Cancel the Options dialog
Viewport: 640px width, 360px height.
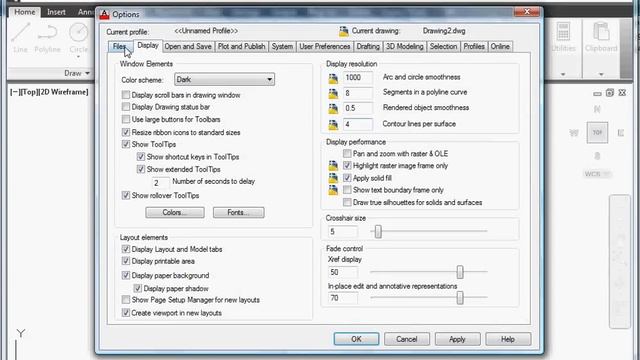click(x=407, y=339)
